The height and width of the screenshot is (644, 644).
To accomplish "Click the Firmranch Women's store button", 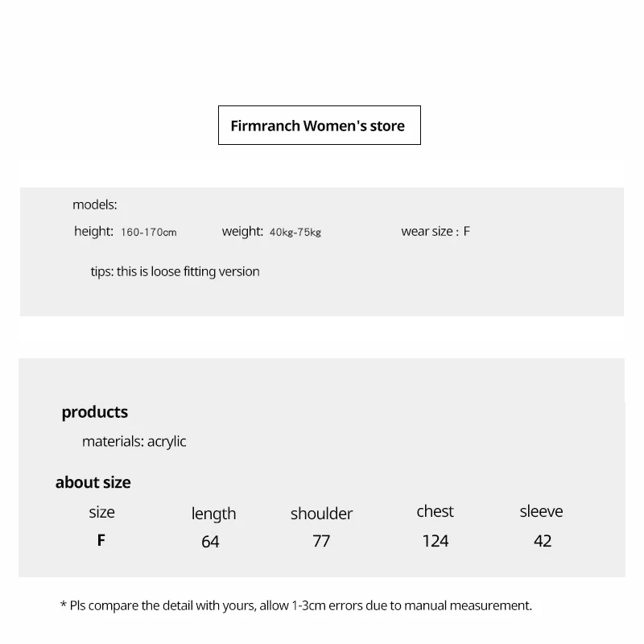I will 319,126.
